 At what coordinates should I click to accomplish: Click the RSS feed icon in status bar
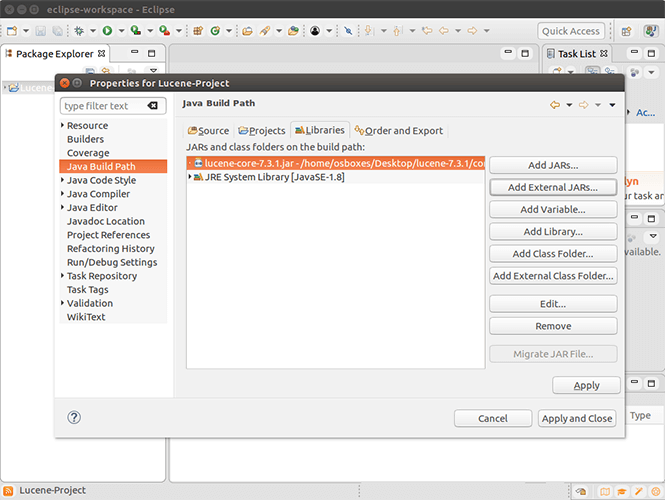(9, 490)
